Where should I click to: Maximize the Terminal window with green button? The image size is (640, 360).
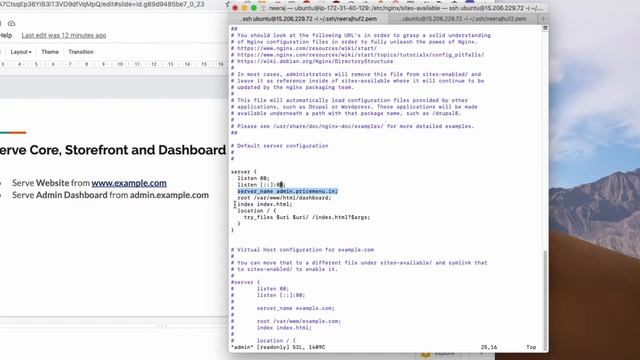pyautogui.click(x=253, y=8)
